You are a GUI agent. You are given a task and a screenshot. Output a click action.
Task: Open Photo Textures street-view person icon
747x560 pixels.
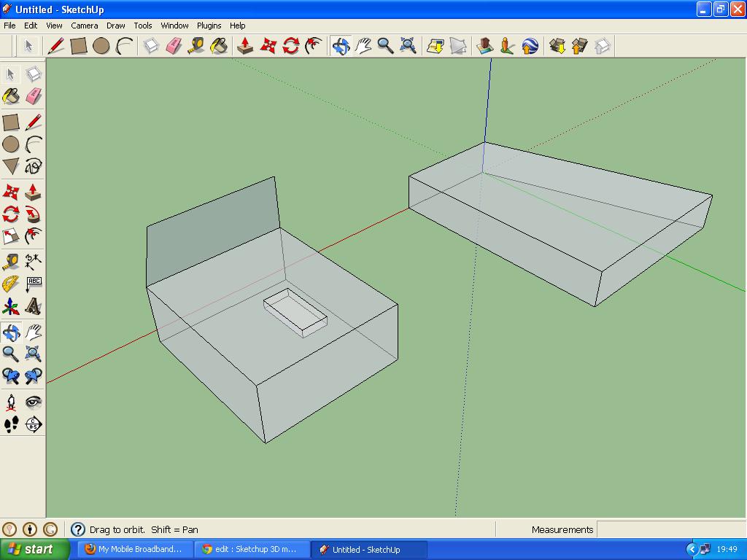(508, 46)
